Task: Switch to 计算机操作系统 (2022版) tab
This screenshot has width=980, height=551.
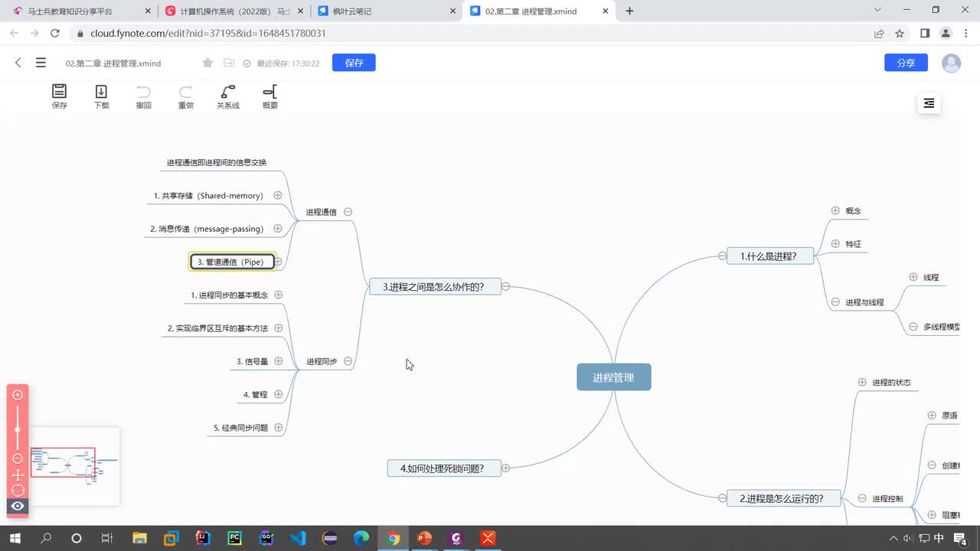Action: click(234, 11)
